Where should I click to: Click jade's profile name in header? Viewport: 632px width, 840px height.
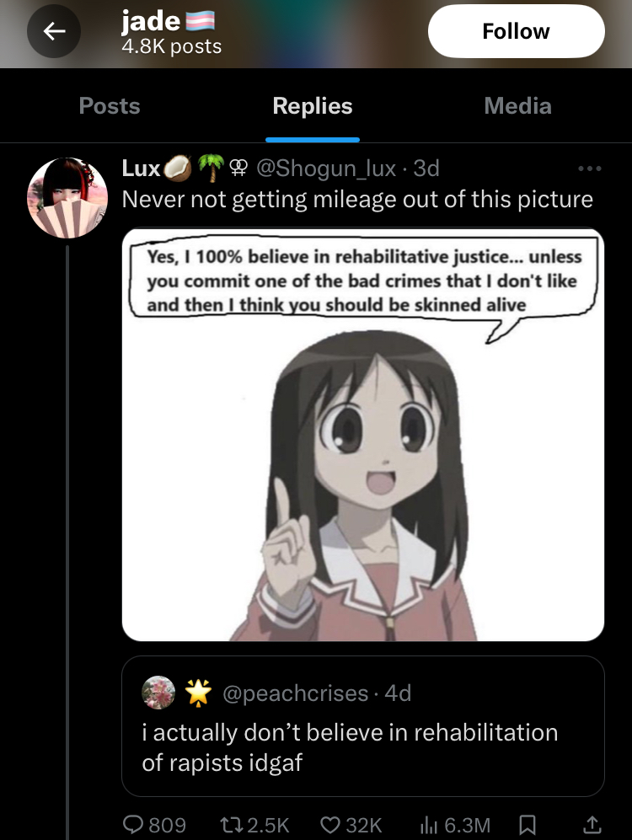click(151, 21)
